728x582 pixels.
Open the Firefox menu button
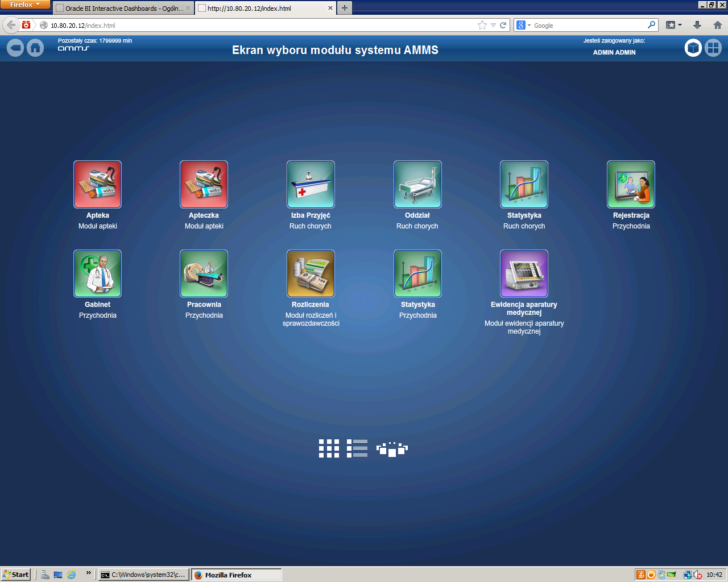click(x=25, y=5)
